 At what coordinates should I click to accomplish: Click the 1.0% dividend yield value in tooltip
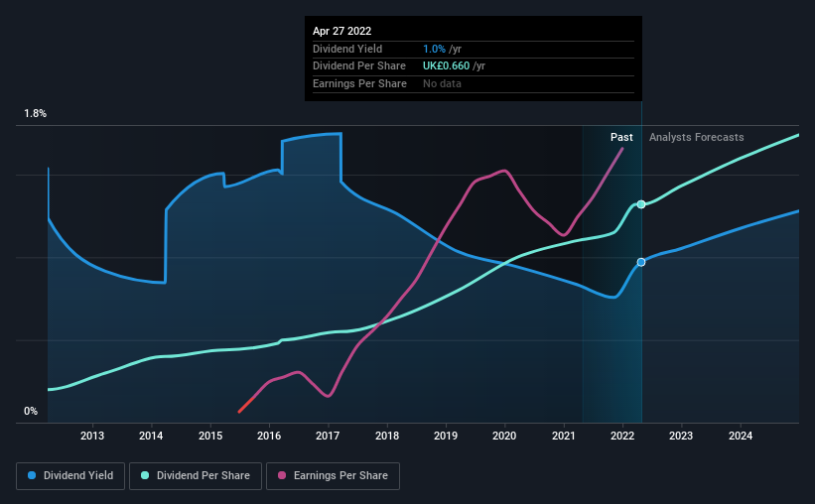point(434,49)
